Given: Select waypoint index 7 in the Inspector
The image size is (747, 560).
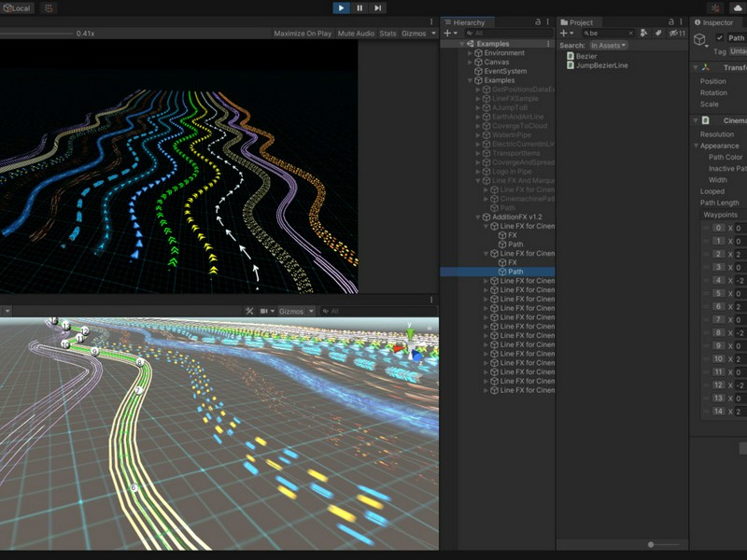Looking at the screenshot, I should (718, 319).
